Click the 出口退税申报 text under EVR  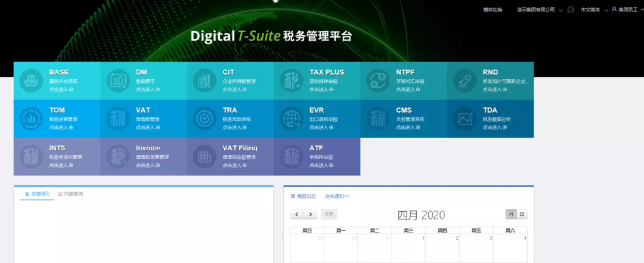point(324,120)
